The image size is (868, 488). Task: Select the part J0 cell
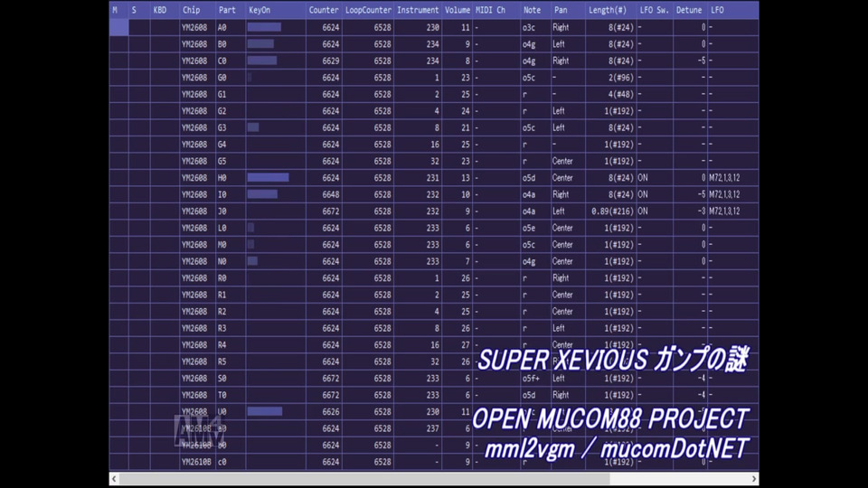(x=231, y=211)
